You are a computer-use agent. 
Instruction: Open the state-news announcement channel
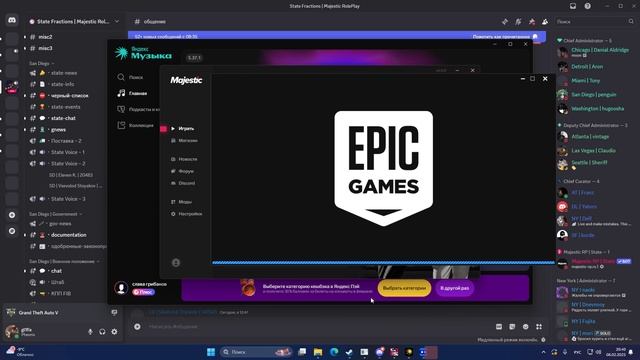(63, 73)
